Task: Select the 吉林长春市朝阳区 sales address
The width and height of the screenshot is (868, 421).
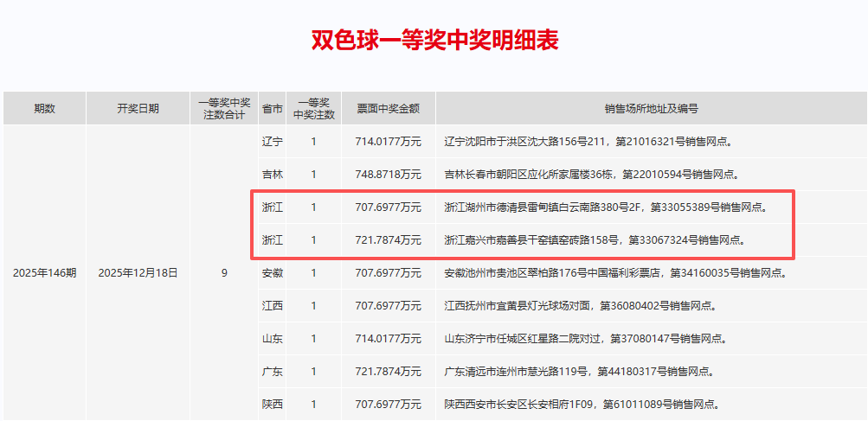Action: [x=590, y=175]
